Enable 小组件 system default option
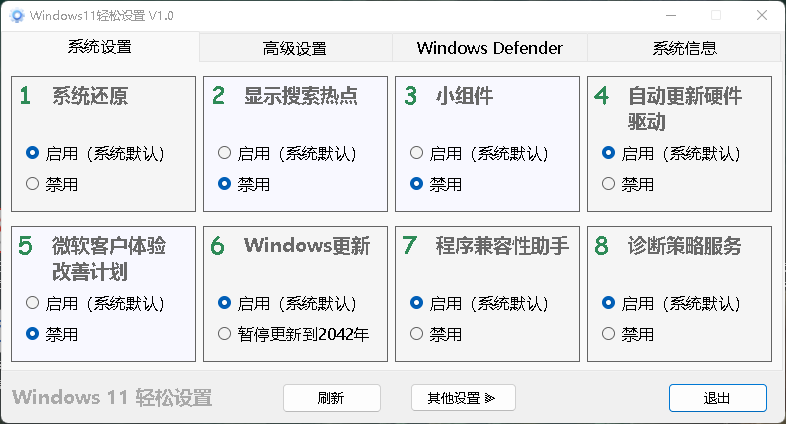The image size is (786, 424). click(417, 154)
